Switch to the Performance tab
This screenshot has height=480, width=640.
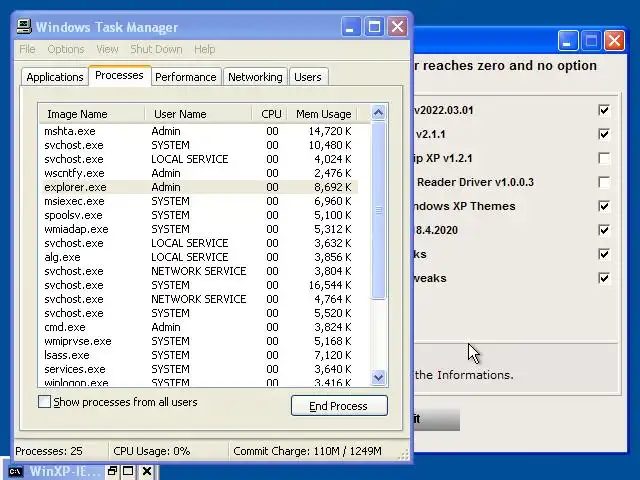[x=186, y=77]
